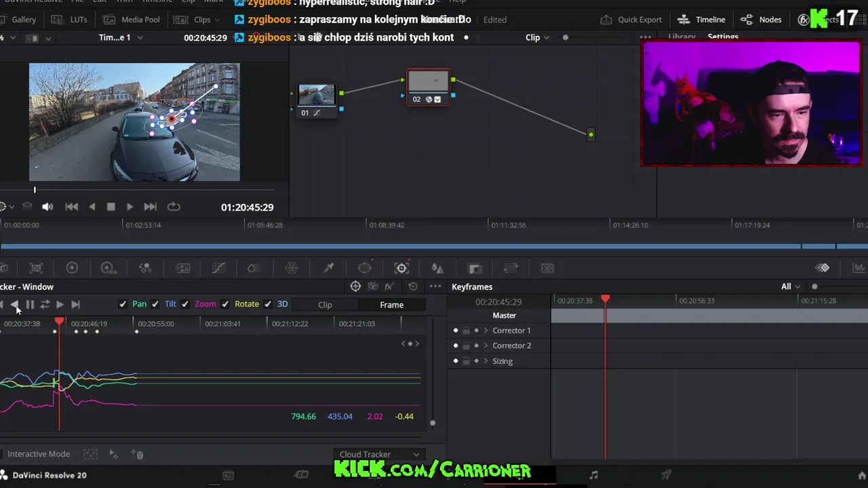Select node 02 in the node graph
868x488 pixels.
[x=428, y=87]
